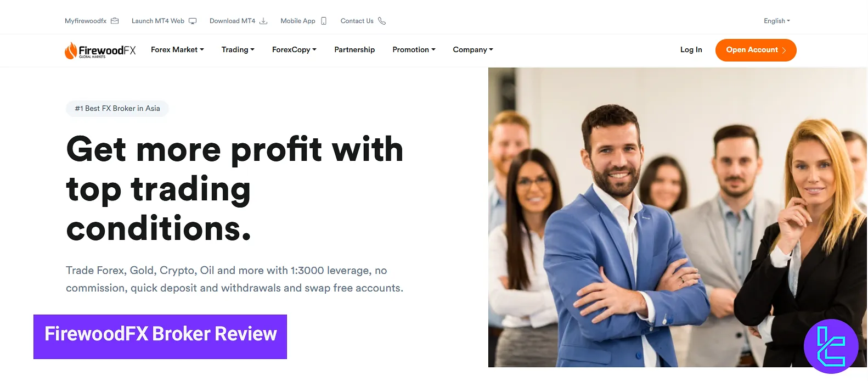Screen dimensions: 868x381
Task: Click the telephone handset icon beside Contact Us
Action: [x=382, y=21]
